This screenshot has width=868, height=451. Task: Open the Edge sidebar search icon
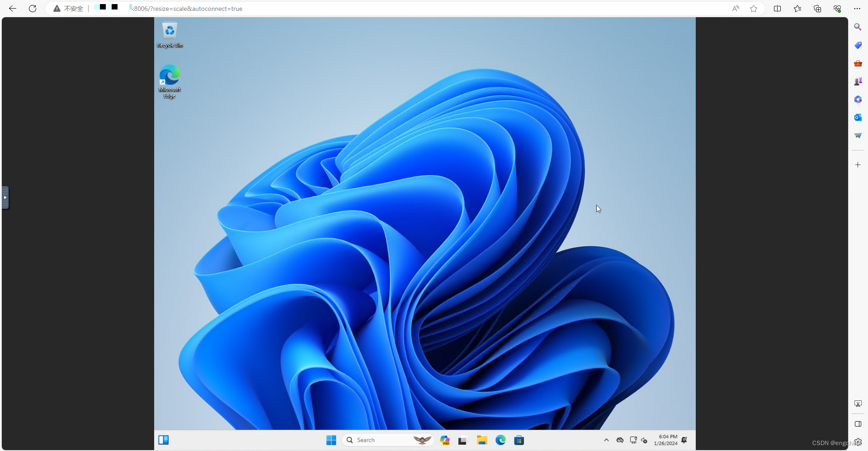pos(858,27)
